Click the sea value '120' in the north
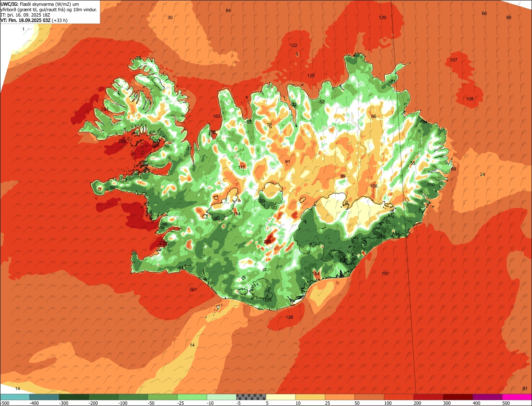Image resolution: width=532 pixels, height=406 pixels. (x=382, y=17)
